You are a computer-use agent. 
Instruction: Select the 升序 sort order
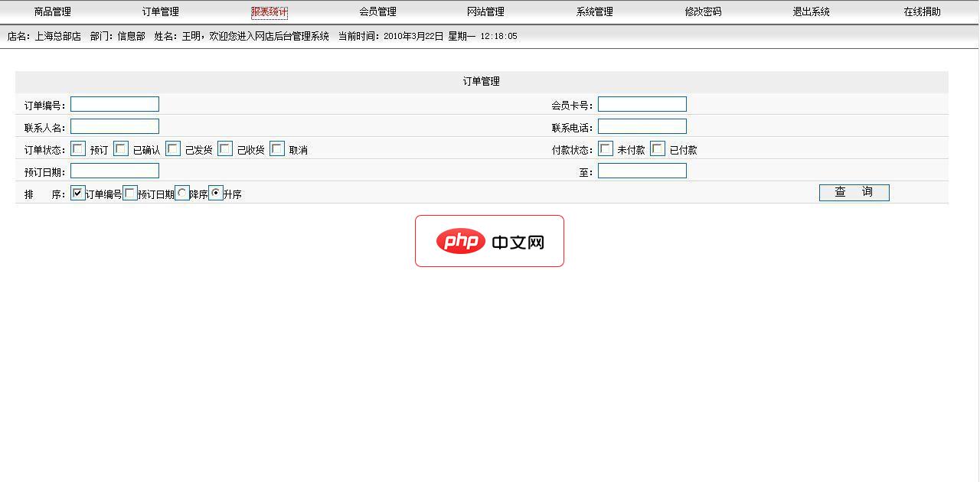pos(216,193)
